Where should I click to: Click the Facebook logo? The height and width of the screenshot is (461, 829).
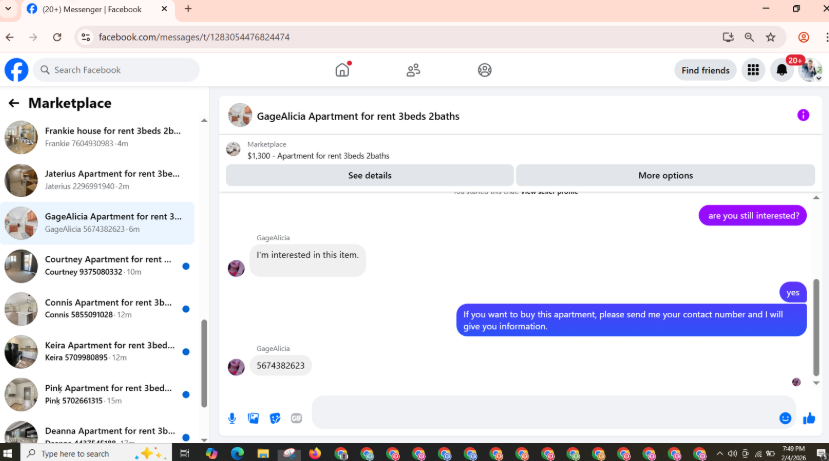16,70
